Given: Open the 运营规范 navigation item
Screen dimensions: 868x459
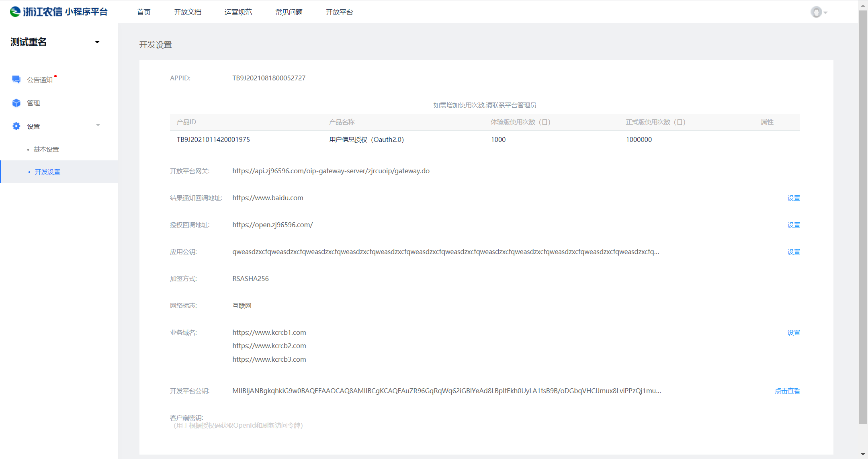Looking at the screenshot, I should pos(238,12).
